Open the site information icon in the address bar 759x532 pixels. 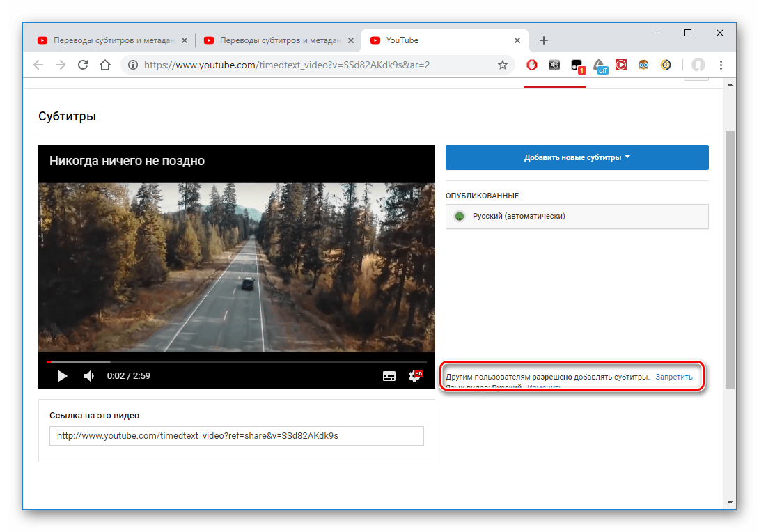(133, 65)
